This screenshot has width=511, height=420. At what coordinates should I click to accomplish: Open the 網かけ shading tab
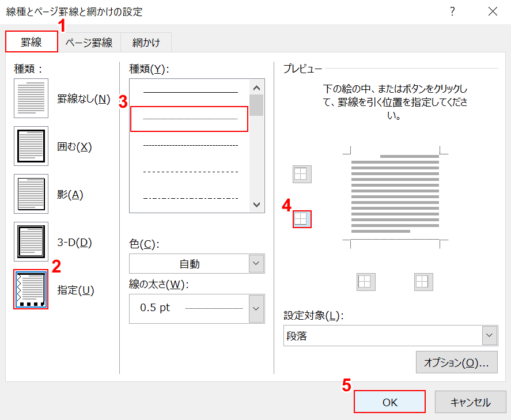pos(146,43)
